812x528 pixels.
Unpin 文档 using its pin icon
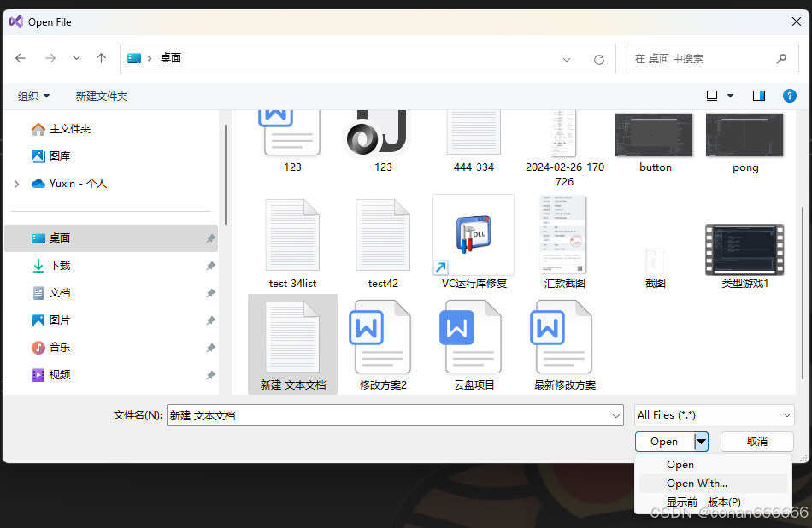pyautogui.click(x=210, y=293)
